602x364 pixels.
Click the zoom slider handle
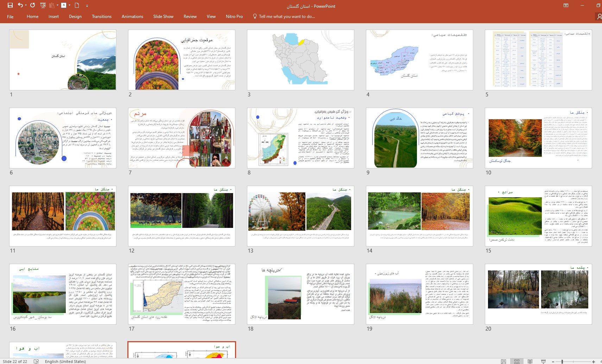point(562,361)
